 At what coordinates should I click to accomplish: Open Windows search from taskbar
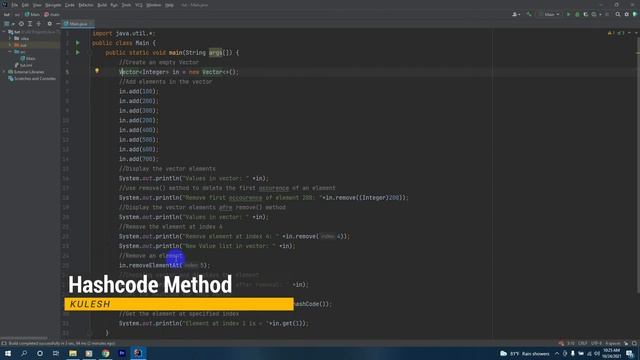(24, 353)
